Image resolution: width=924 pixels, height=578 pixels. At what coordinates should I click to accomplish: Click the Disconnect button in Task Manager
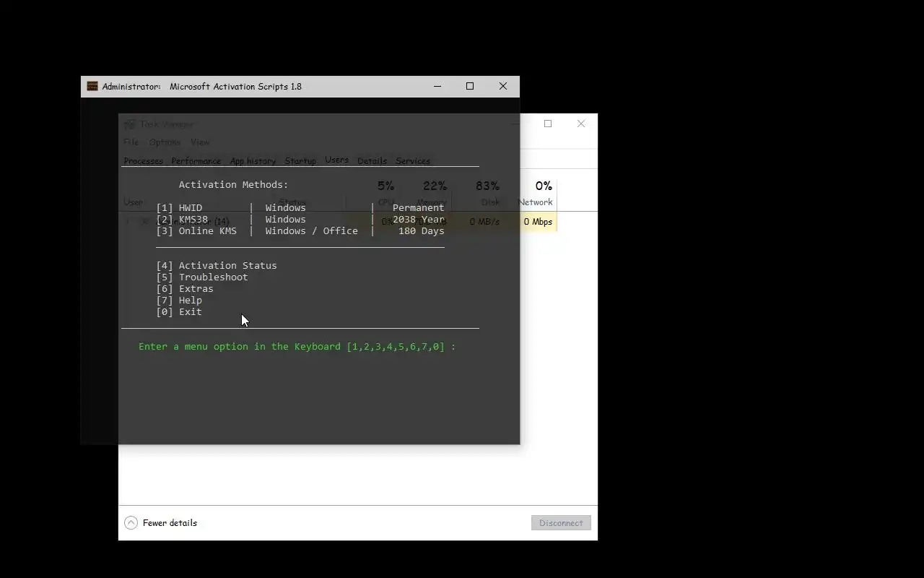561,523
